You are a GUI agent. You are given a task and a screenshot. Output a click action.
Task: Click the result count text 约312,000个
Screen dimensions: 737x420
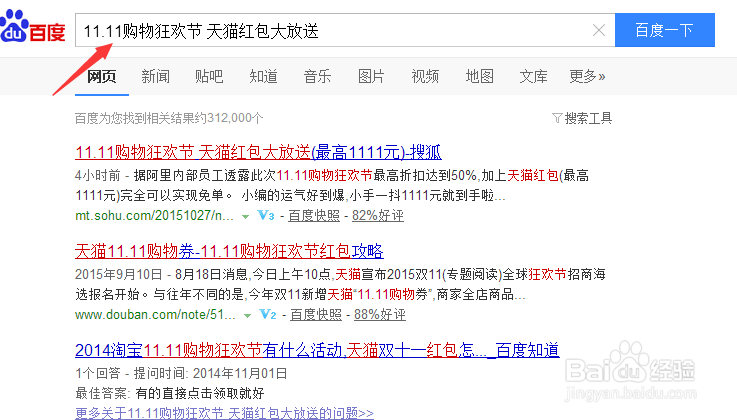point(227,118)
